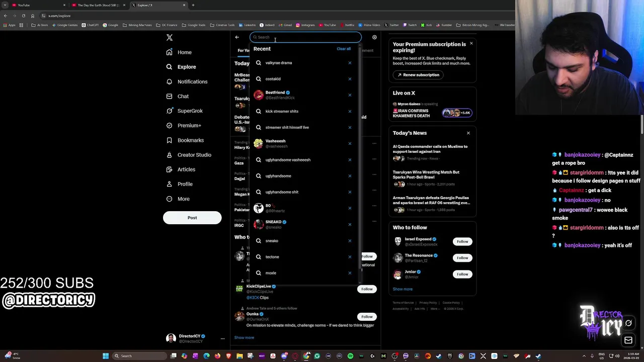The image size is (644, 362).
Task: Remove 'kick streamer shits' recent search
Action: point(350,111)
